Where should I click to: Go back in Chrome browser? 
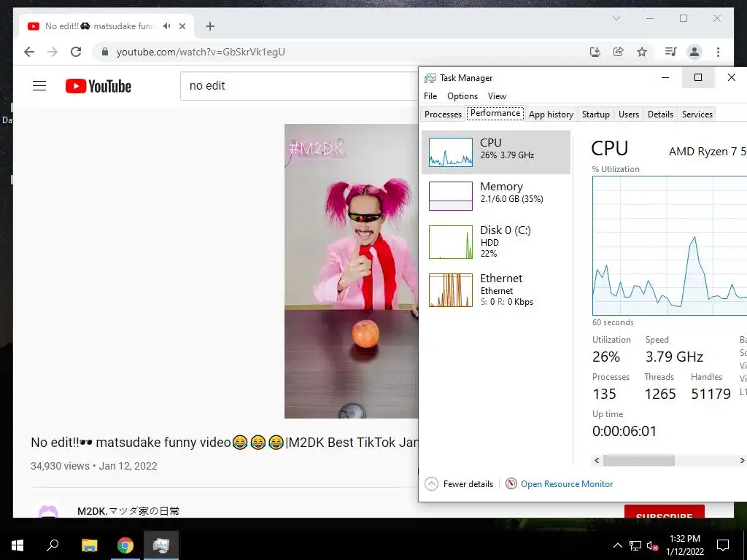[x=29, y=52]
